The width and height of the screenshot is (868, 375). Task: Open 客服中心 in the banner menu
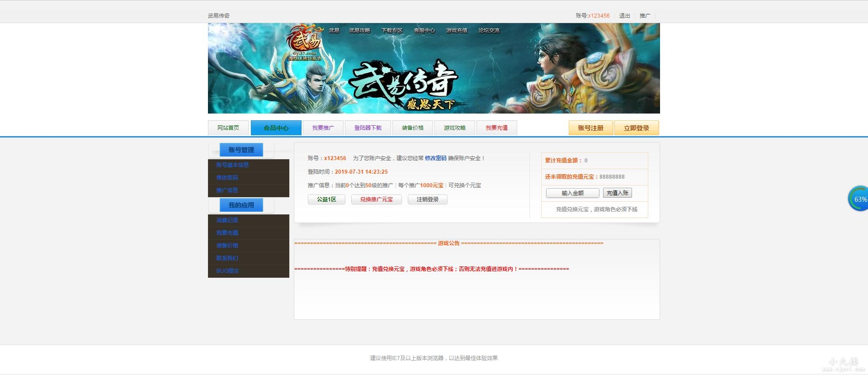click(x=424, y=31)
